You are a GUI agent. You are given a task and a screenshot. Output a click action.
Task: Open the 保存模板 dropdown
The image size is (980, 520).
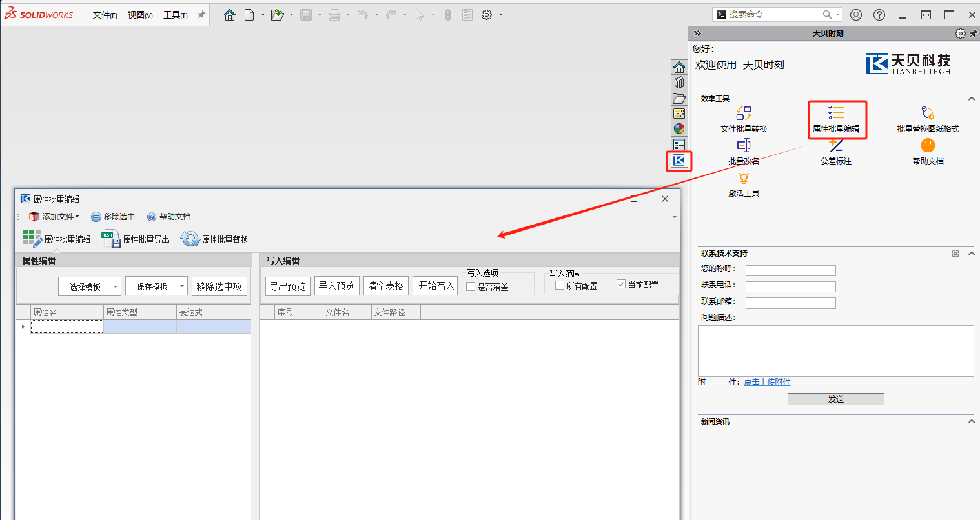tap(157, 286)
